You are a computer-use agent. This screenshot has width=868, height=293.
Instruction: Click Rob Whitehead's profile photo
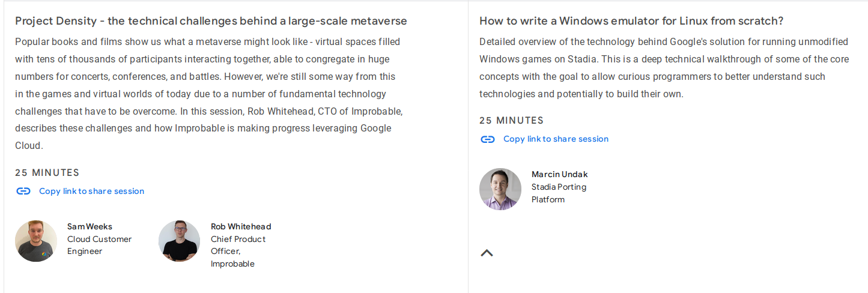coord(179,241)
